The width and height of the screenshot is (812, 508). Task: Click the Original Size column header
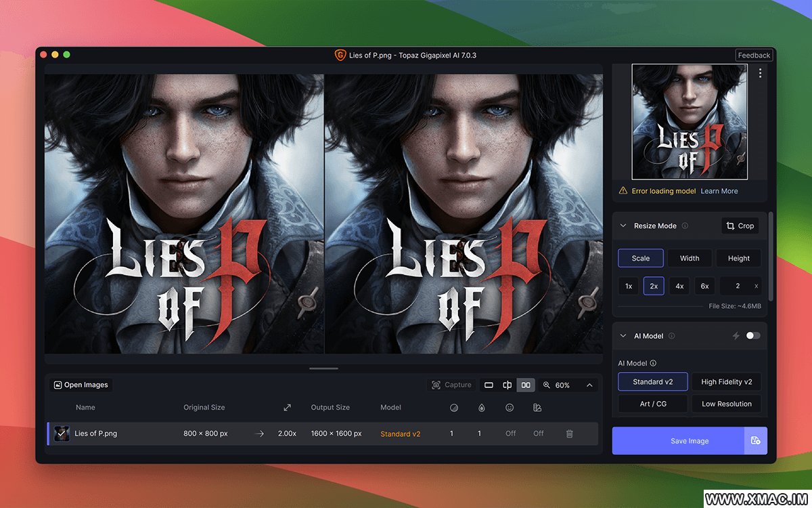click(x=204, y=408)
